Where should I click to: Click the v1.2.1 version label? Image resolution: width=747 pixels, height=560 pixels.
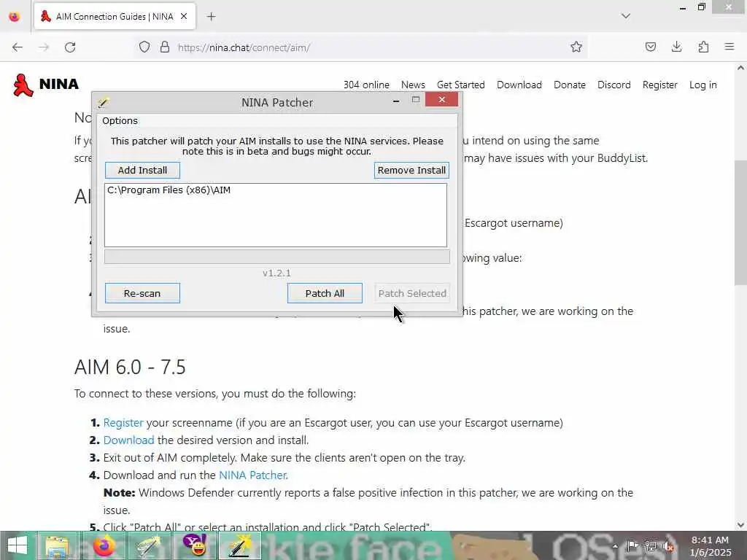coord(276,273)
